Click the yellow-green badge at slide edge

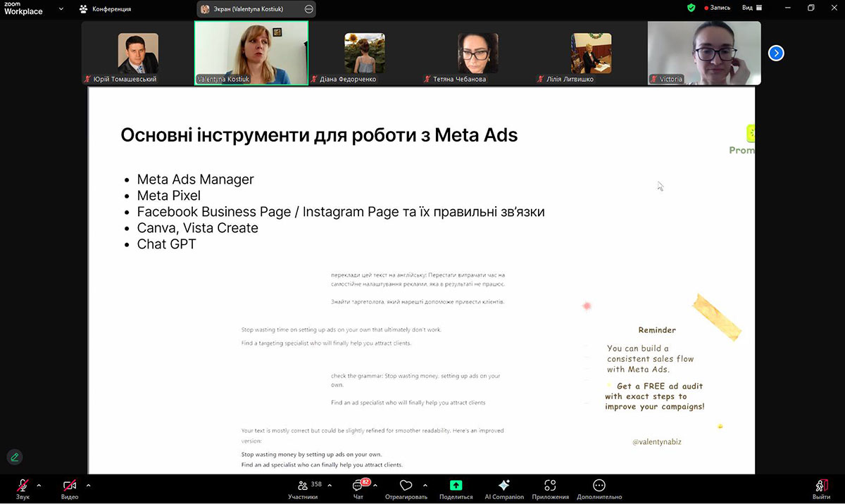tap(751, 133)
